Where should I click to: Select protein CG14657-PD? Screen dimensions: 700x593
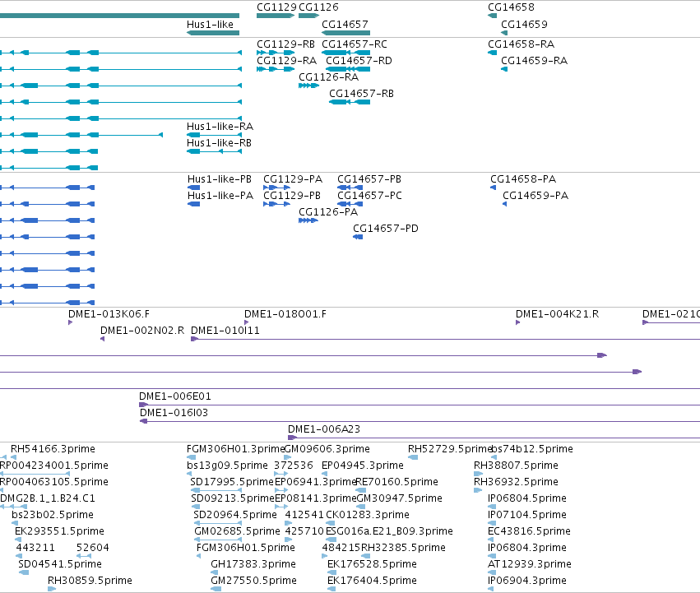386,229
